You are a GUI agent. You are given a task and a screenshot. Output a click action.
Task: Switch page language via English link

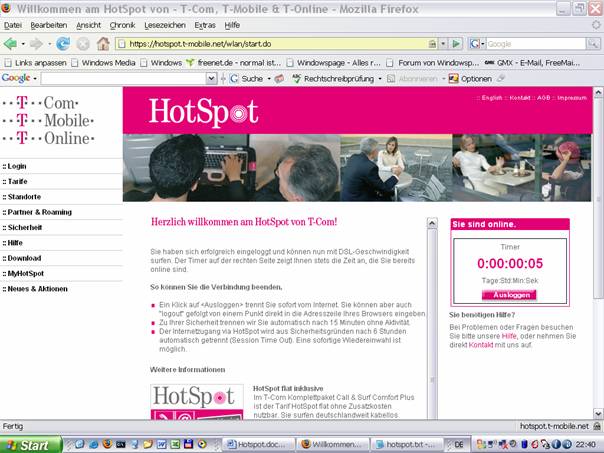coord(492,98)
